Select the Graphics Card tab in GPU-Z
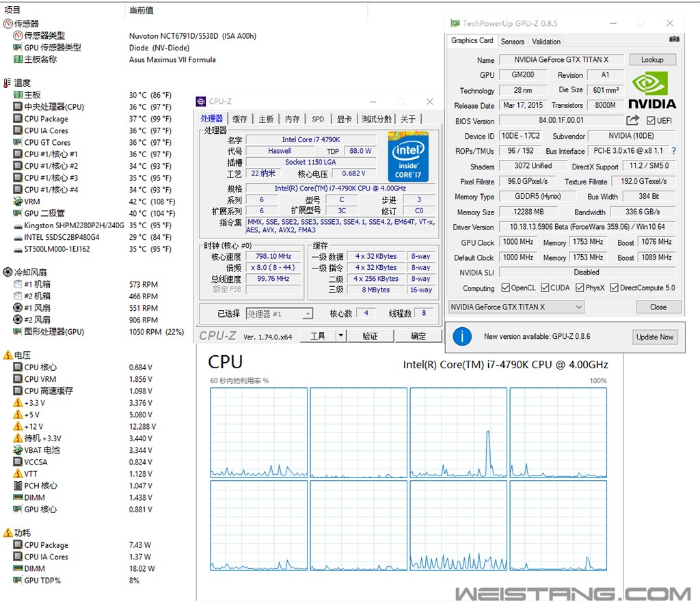The width and height of the screenshot is (700, 610). pos(472,40)
